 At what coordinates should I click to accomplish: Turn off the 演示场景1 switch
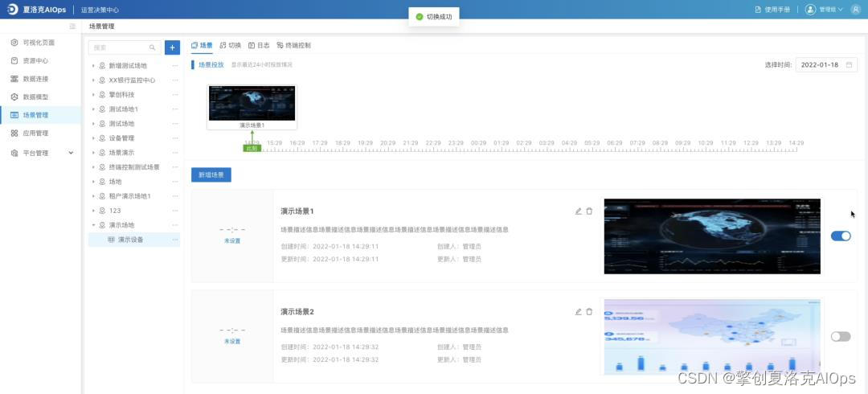[x=841, y=236]
